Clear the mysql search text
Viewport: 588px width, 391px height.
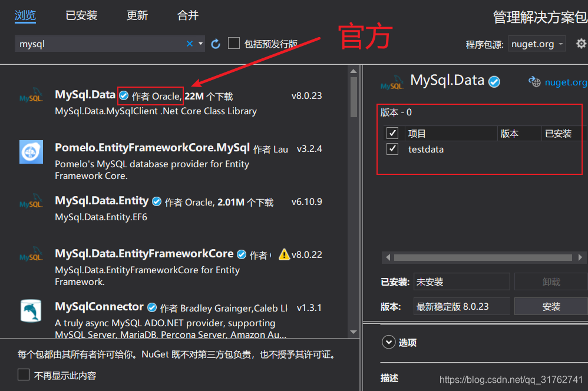coord(190,44)
